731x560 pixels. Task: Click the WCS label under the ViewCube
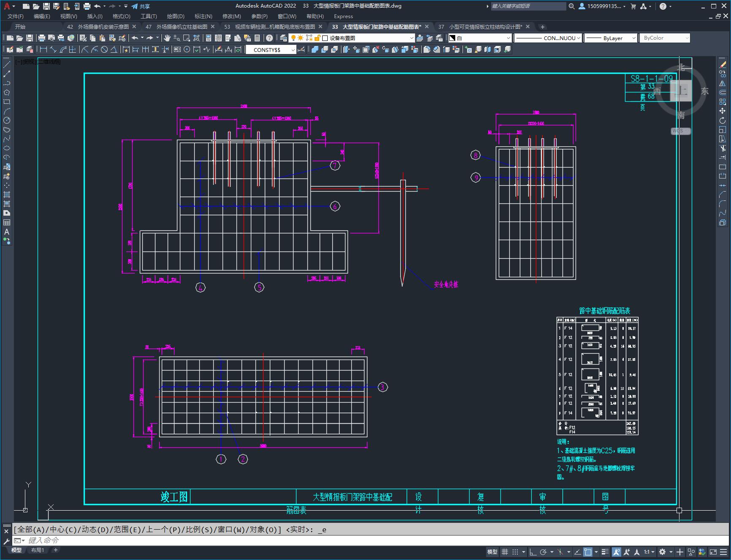pyautogui.click(x=680, y=131)
